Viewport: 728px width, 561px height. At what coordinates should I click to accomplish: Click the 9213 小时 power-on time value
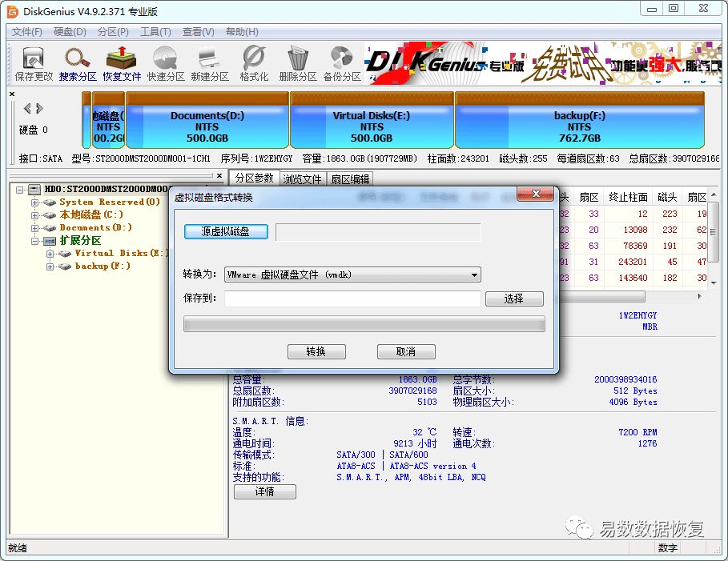[x=415, y=443]
